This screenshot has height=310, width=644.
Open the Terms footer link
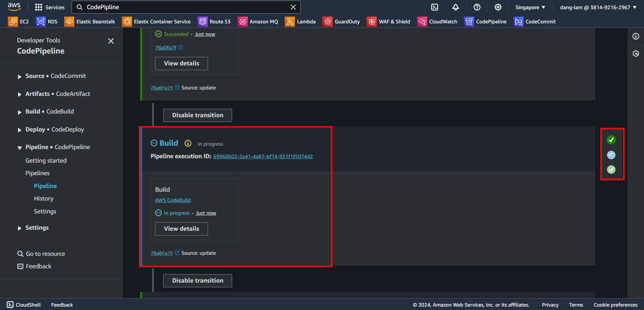(576, 305)
